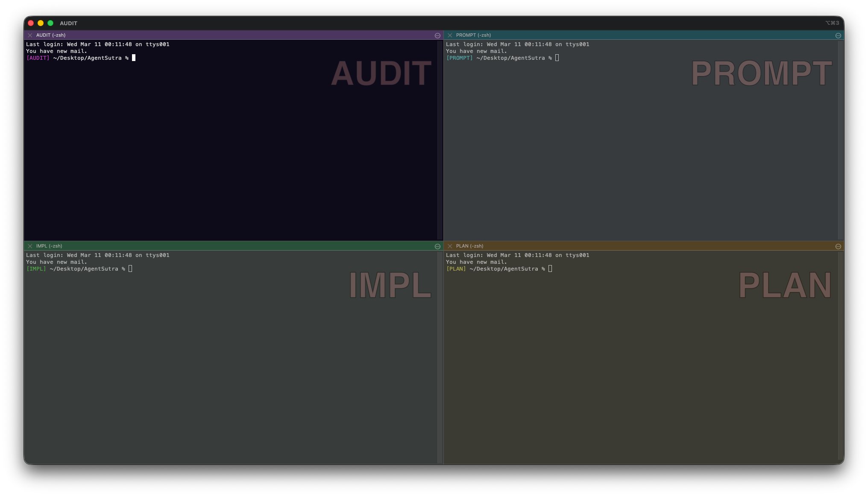Focus the IMPL terminal prompt line
868x496 pixels.
pos(130,268)
